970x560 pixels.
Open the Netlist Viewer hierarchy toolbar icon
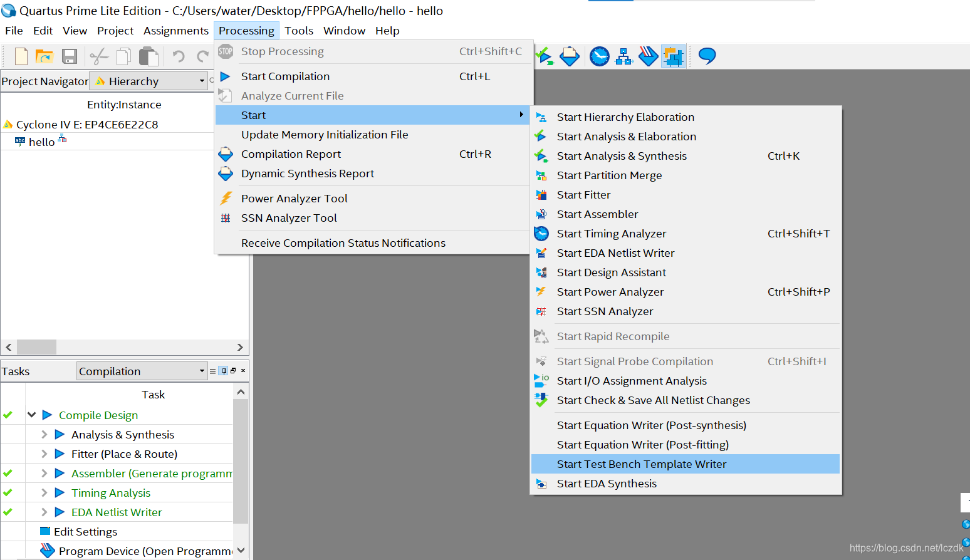point(624,56)
